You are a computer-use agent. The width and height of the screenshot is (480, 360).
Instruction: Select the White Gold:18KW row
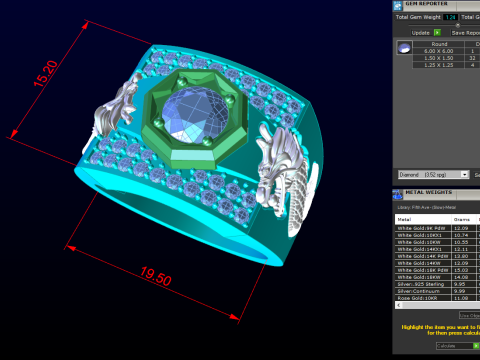438,277
